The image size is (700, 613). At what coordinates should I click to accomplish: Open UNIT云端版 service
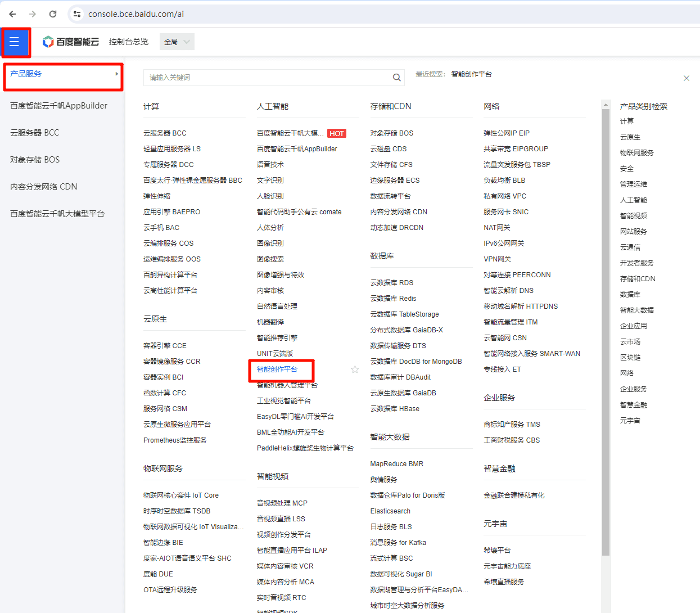click(275, 354)
